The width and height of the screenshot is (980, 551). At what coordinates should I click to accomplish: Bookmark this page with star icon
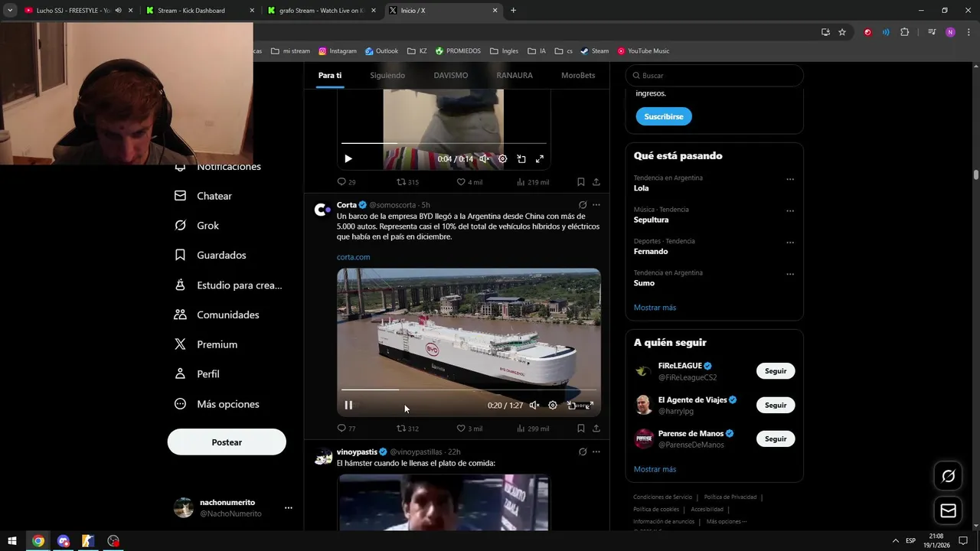(842, 32)
